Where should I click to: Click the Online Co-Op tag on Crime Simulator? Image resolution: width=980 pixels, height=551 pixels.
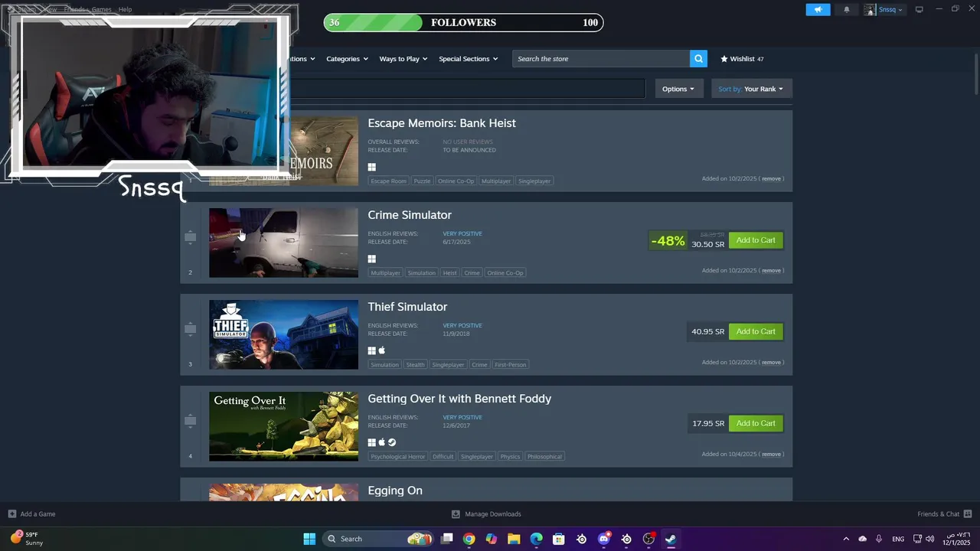pyautogui.click(x=505, y=273)
